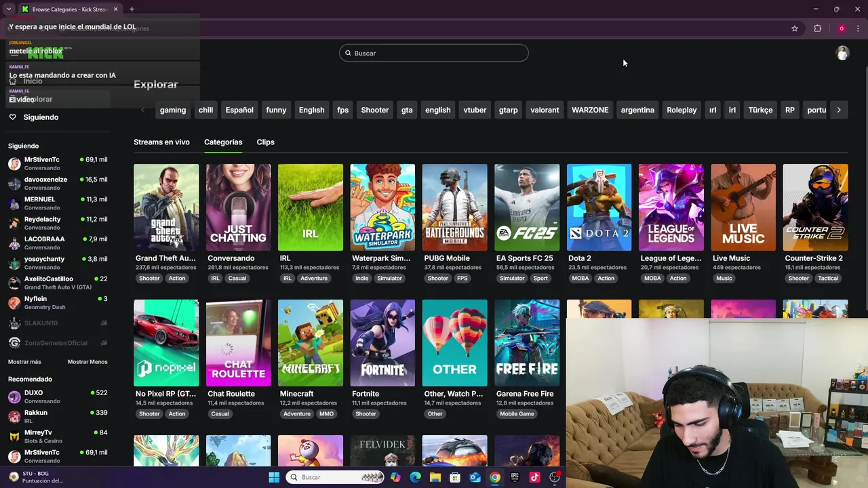Filter by the funny tag
868x488 pixels.
tap(276, 110)
